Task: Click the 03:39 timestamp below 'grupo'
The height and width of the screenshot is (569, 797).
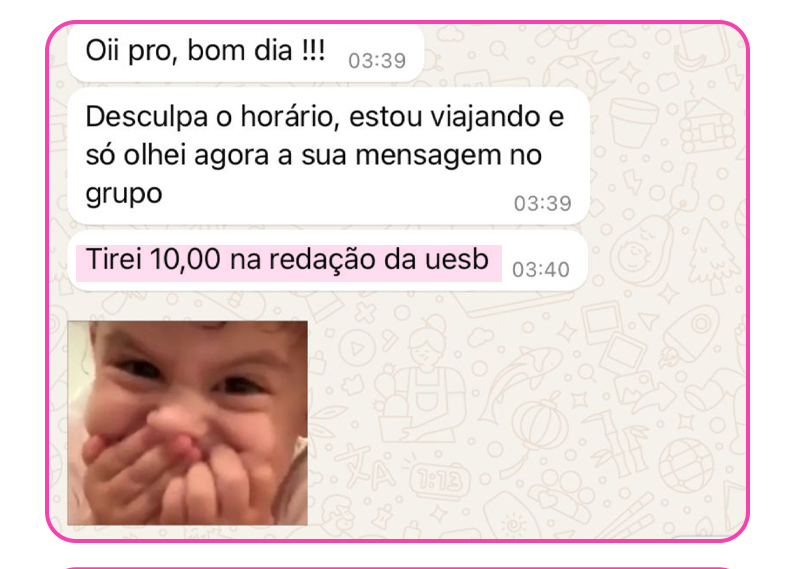Action: pyautogui.click(x=542, y=204)
